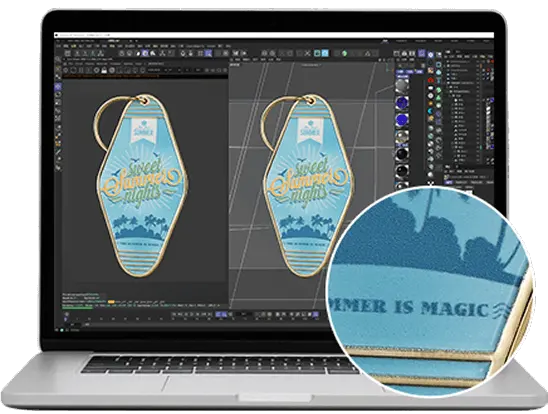Click the orange tag in the render status lines
This screenshot has height=414, width=548.
point(111,301)
